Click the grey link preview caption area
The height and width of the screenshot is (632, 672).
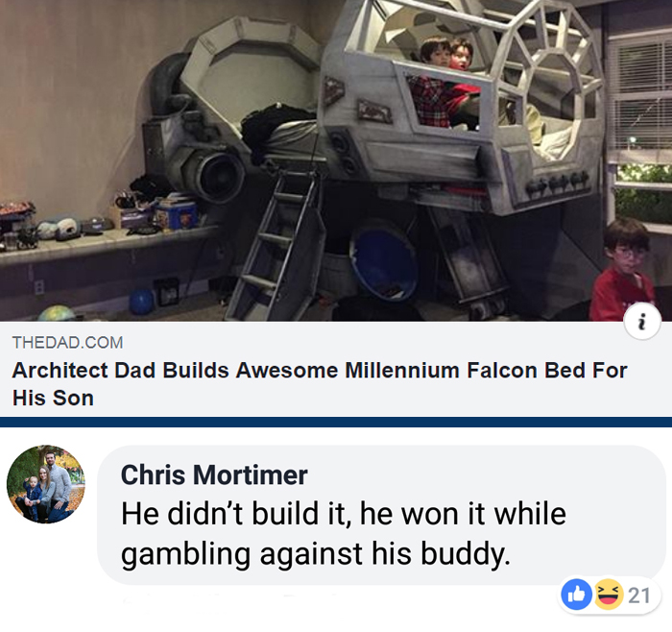336,369
